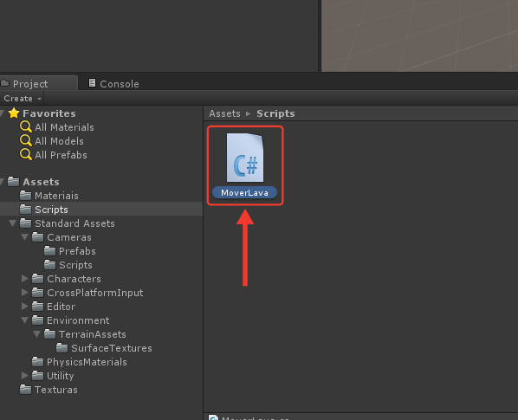This screenshot has width=518, height=420.
Task: Click the Editor folder icon
Action: pos(37,307)
